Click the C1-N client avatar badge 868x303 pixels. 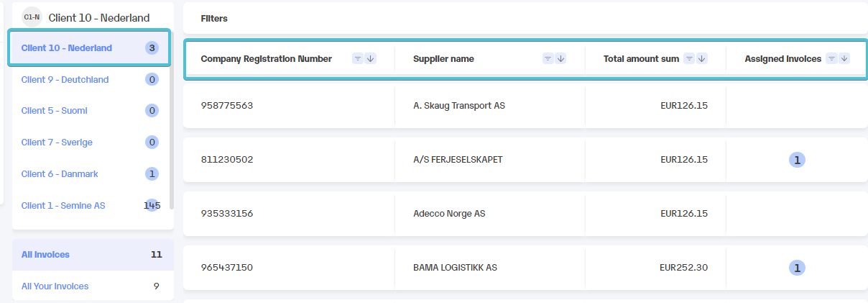(32, 17)
